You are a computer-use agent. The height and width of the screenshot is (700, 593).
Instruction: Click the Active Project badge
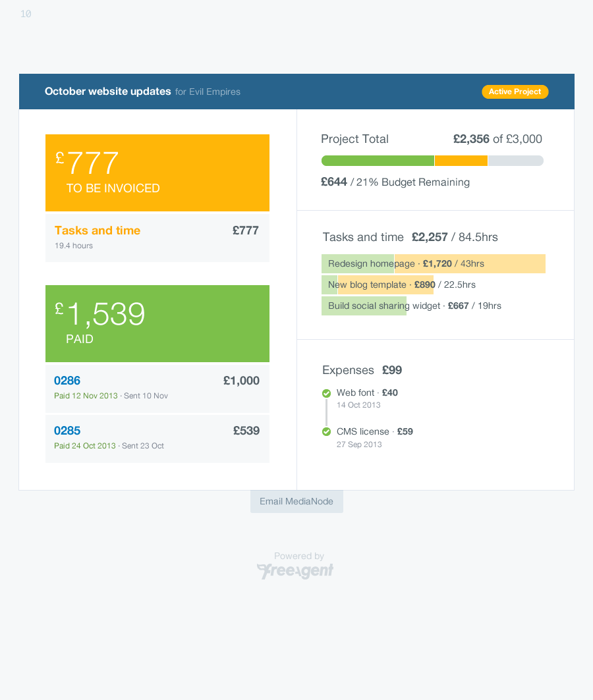[x=515, y=92]
